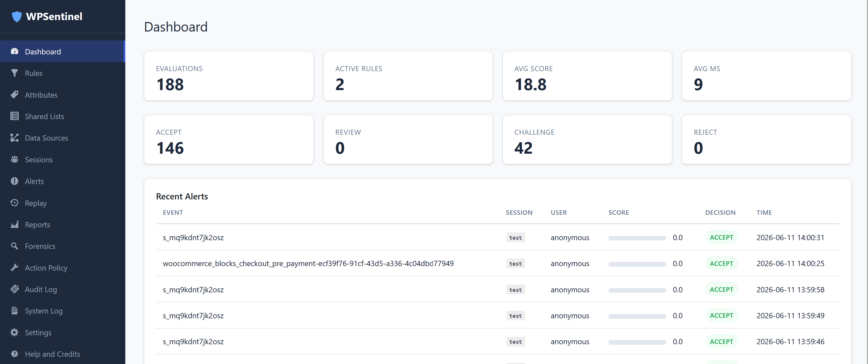This screenshot has height=364, width=868.
Task: Select the Evaluations 188 stat card
Action: (229, 76)
